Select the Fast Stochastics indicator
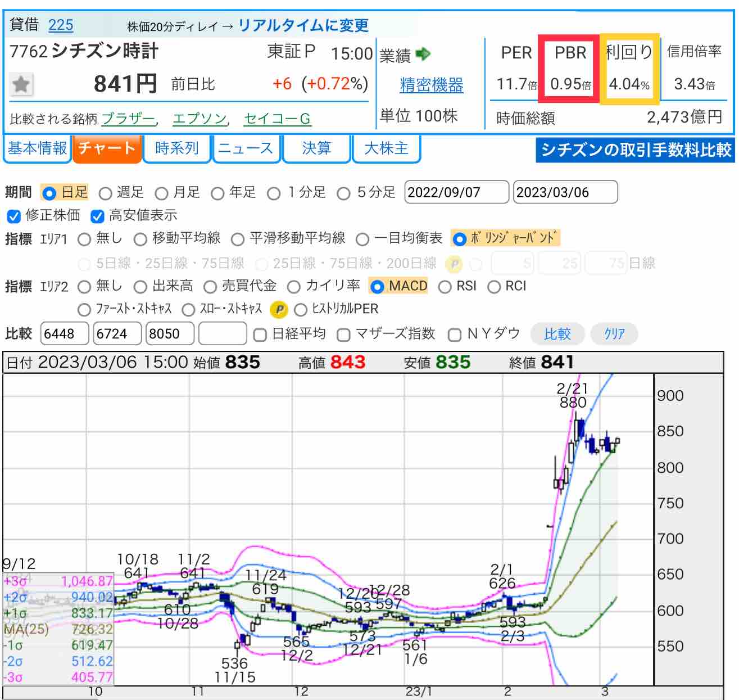 pyautogui.click(x=84, y=310)
